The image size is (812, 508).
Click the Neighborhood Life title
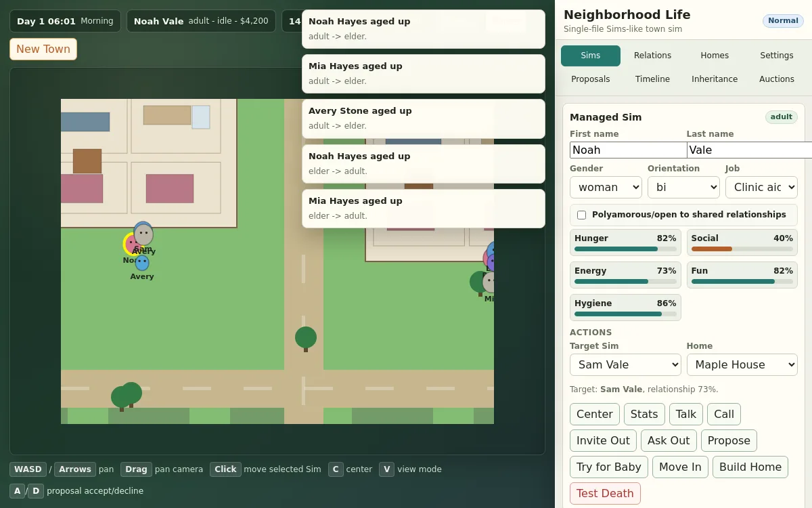(627, 15)
